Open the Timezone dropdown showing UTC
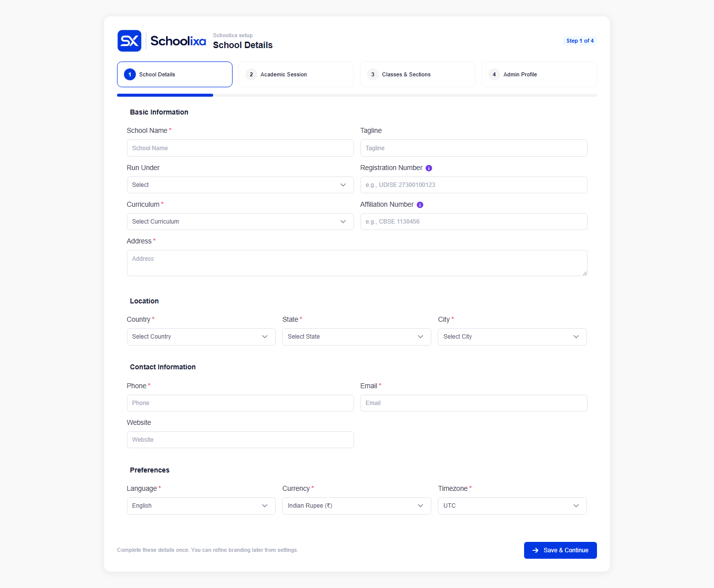Viewport: 714px width, 588px height. (513, 506)
